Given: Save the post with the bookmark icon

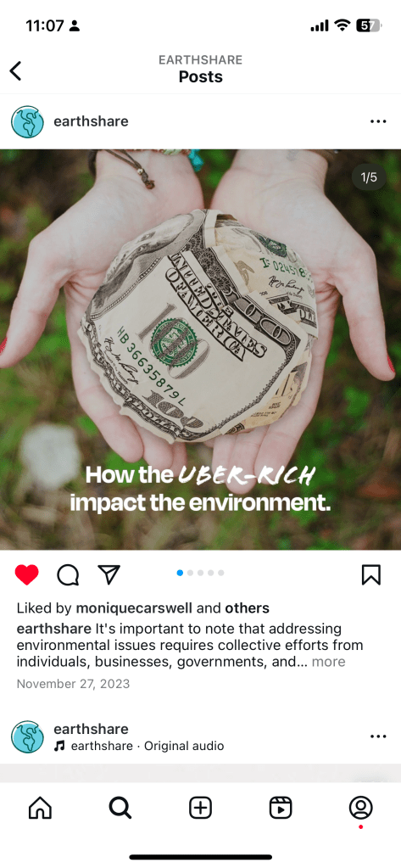Looking at the screenshot, I should tap(371, 574).
